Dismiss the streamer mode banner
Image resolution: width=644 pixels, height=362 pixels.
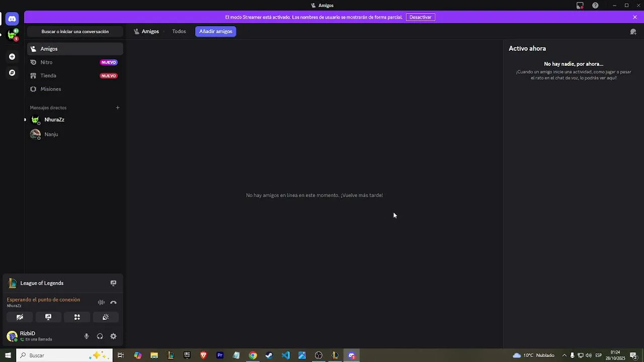point(635,17)
